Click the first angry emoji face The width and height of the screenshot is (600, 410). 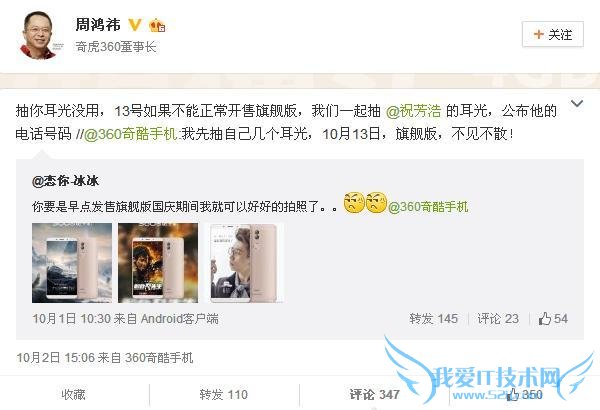point(354,203)
